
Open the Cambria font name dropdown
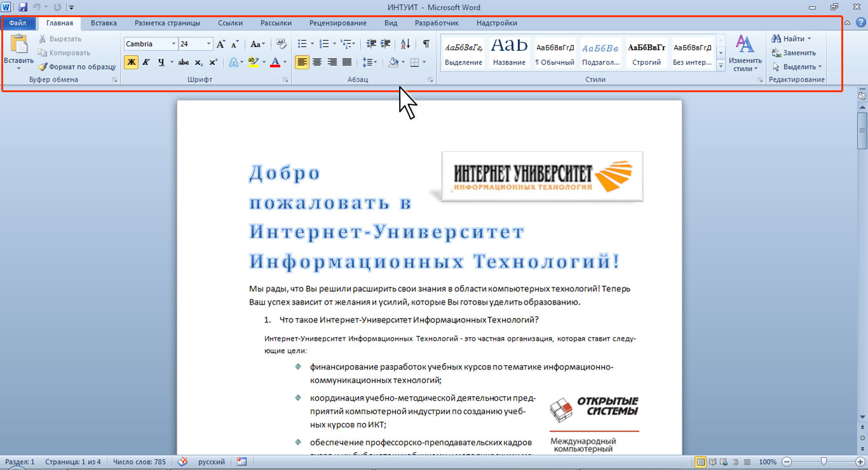point(173,44)
